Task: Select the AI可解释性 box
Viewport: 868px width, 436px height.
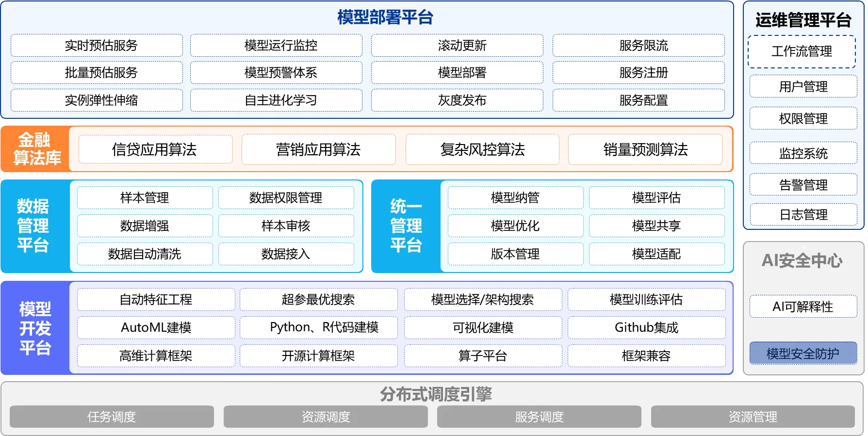Action: [x=803, y=307]
